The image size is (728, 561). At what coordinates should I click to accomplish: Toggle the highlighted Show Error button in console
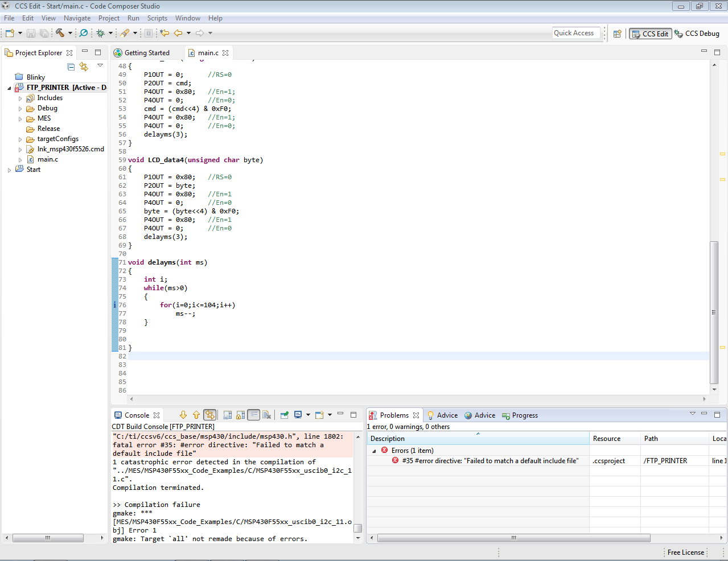(x=210, y=415)
